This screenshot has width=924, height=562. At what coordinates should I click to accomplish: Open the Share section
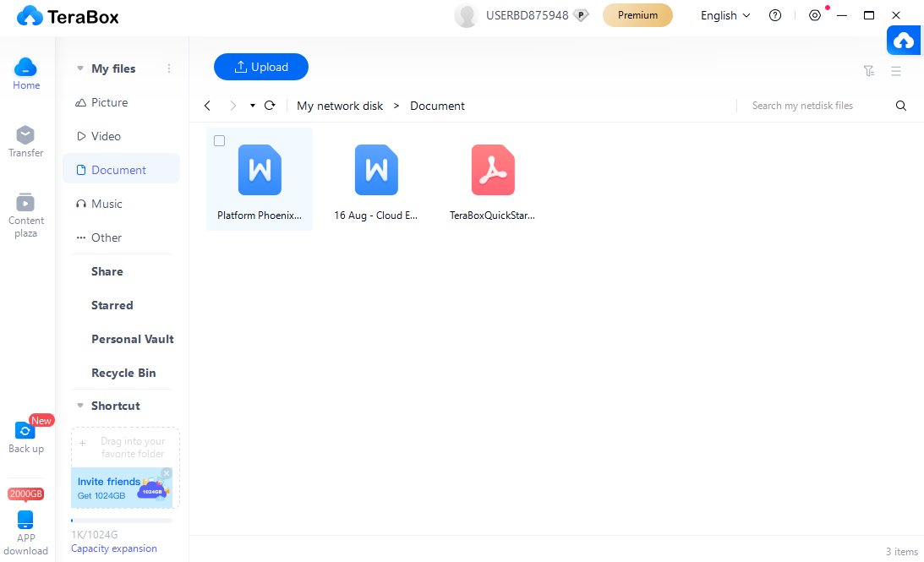click(107, 271)
